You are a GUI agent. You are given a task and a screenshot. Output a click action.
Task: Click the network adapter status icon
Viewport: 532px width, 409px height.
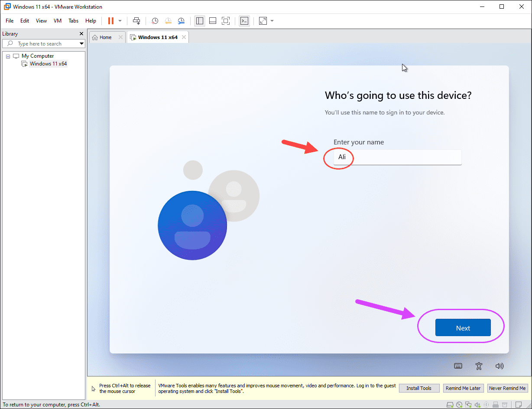coord(468,405)
